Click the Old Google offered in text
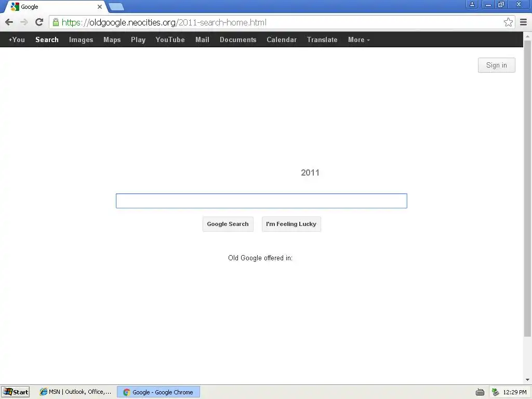The height and width of the screenshot is (399, 532). tap(260, 258)
